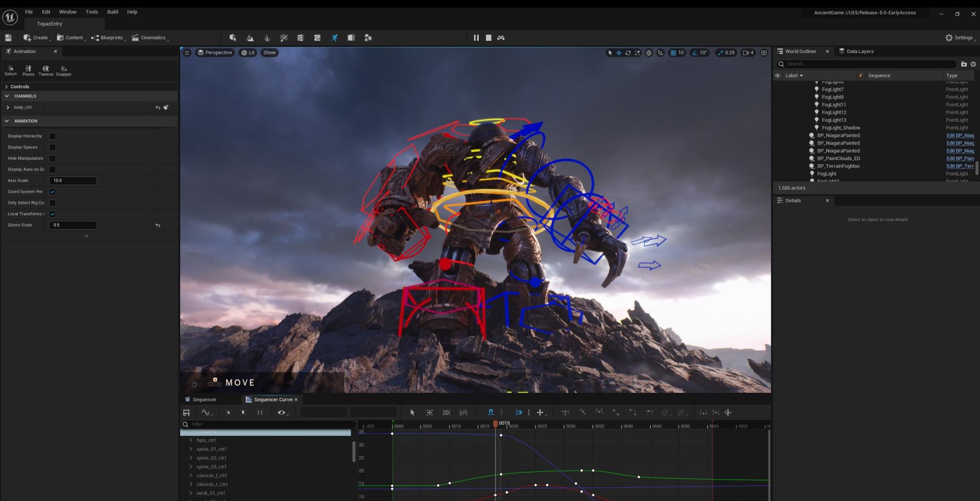Screen dimensions: 980x501
Task: Click the gamepad possess icon
Action: point(501,38)
